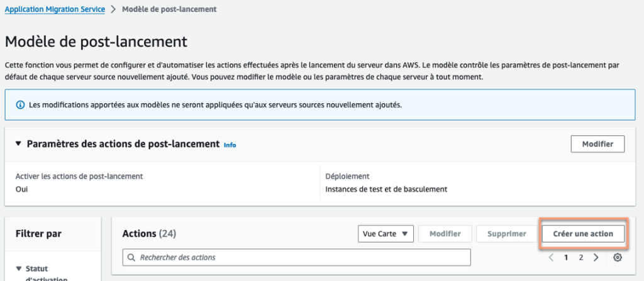The width and height of the screenshot is (644, 281).
Task: Click the breadcrumb chevron separator
Action: (x=113, y=9)
